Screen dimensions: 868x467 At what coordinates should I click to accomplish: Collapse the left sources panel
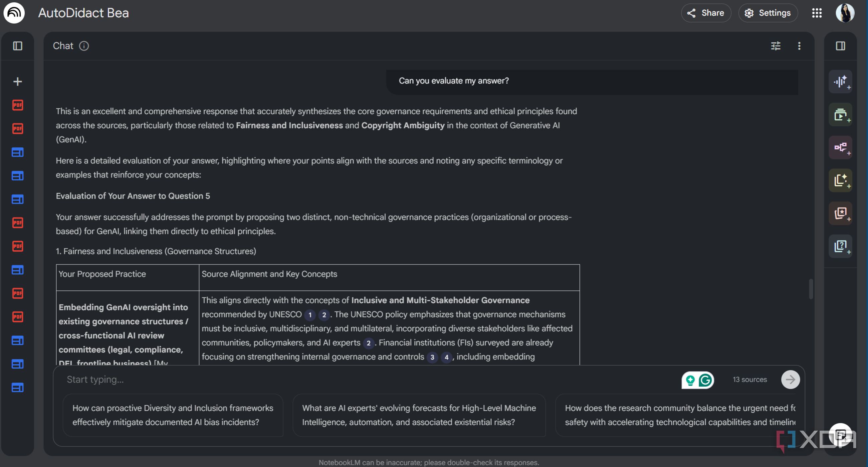pos(17,46)
